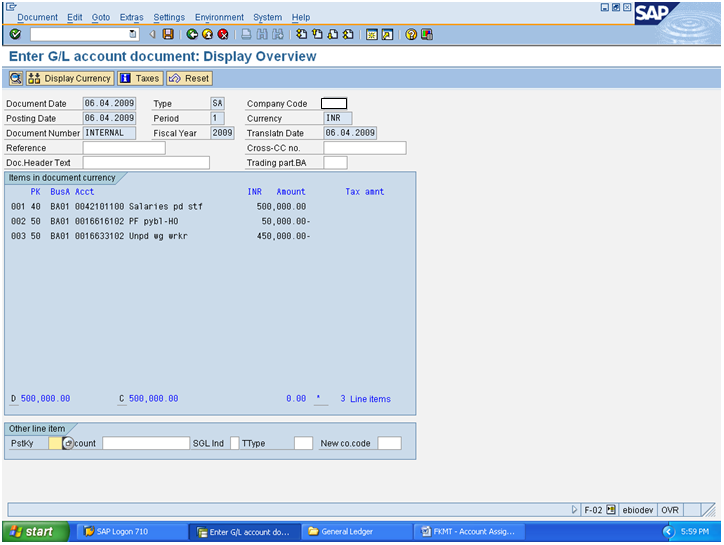Switch to FKMT - Account Assig... taskbar item

tap(469, 532)
